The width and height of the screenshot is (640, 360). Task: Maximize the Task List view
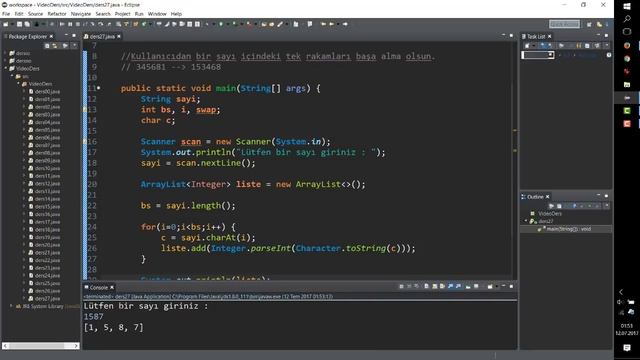tap(607, 36)
